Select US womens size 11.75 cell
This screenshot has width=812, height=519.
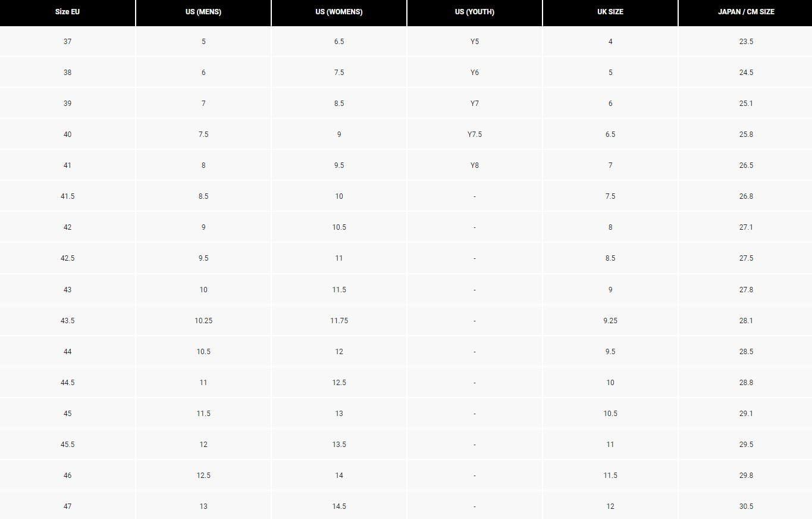pyautogui.click(x=339, y=321)
